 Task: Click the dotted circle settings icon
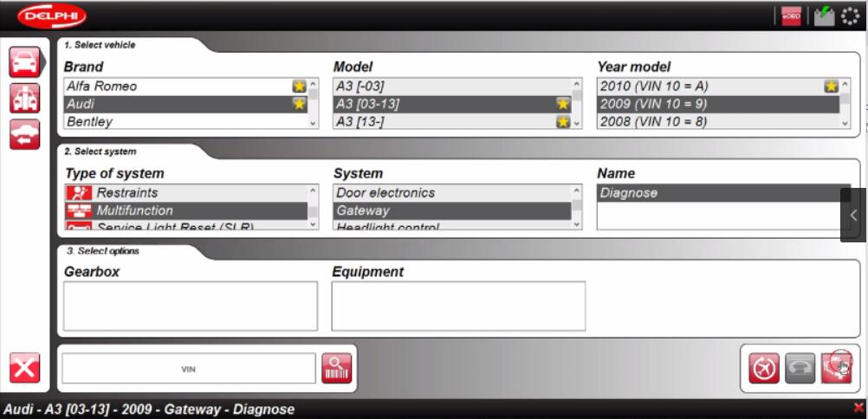pyautogui.click(x=851, y=16)
